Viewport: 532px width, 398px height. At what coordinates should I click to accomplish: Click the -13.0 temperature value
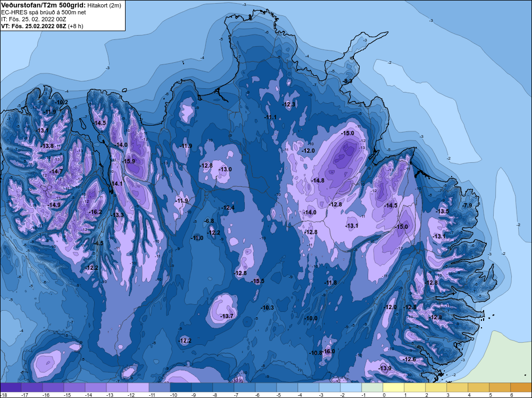[225, 169]
